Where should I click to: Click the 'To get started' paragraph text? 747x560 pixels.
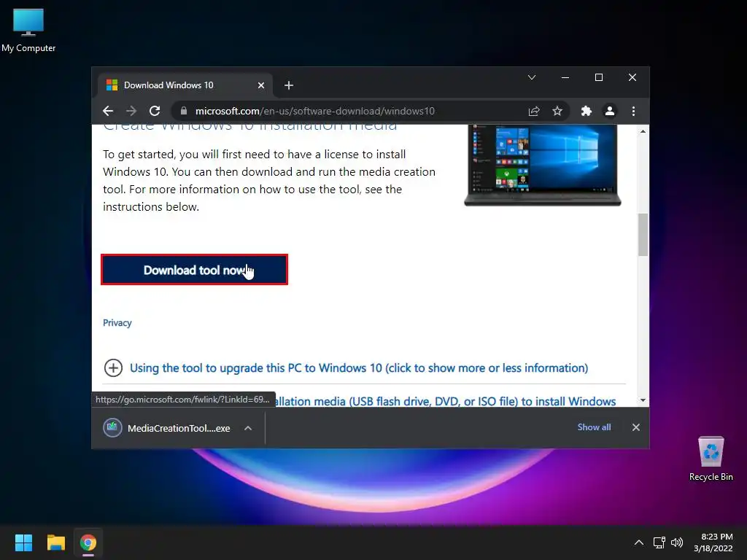(269, 181)
